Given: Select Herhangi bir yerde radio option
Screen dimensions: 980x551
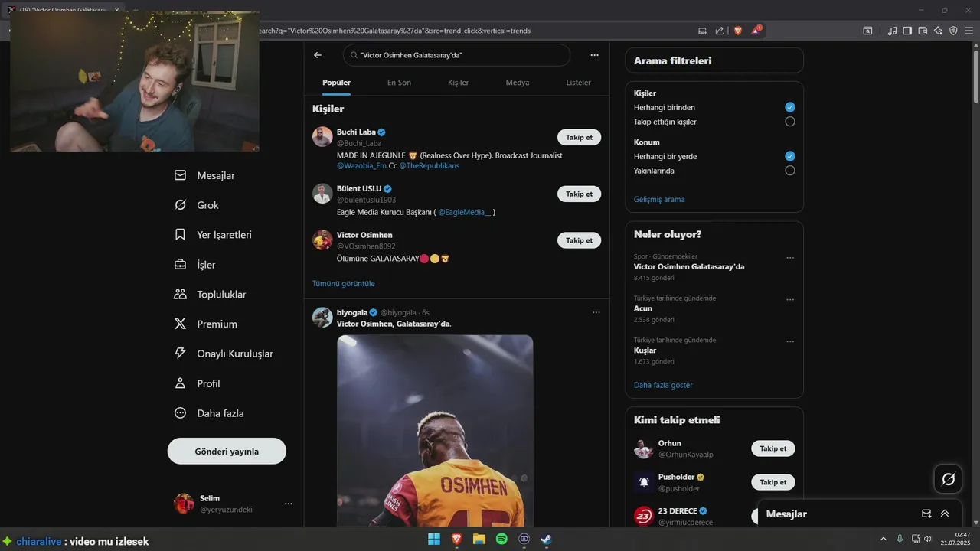Looking at the screenshot, I should coord(790,156).
